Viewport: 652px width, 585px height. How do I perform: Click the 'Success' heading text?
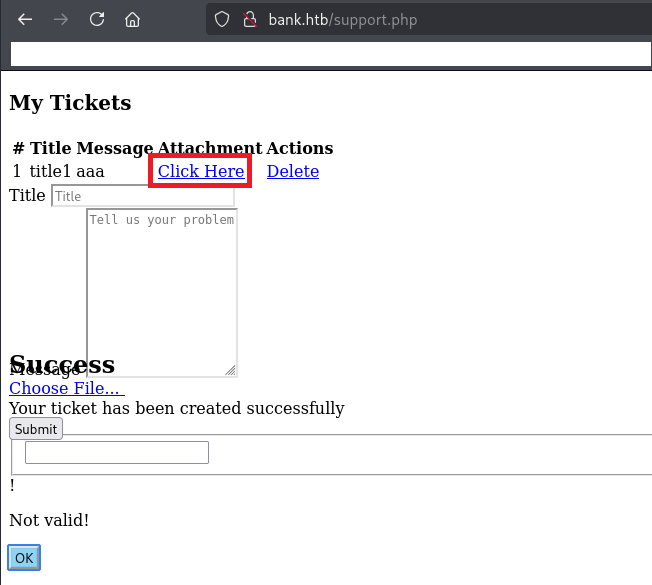62,365
